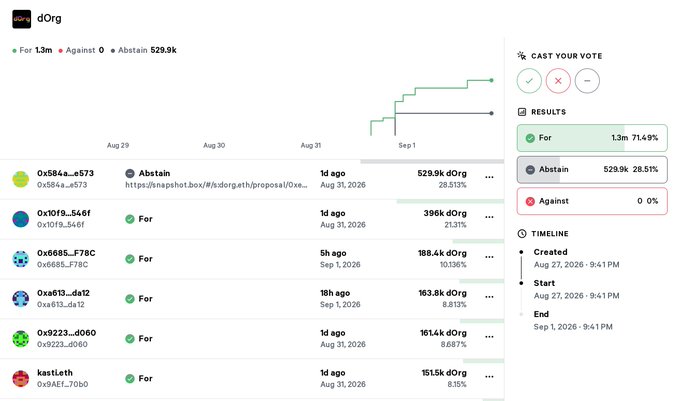Open options menu for voter 0x584a...e573
680x401 pixels.
tap(489, 177)
